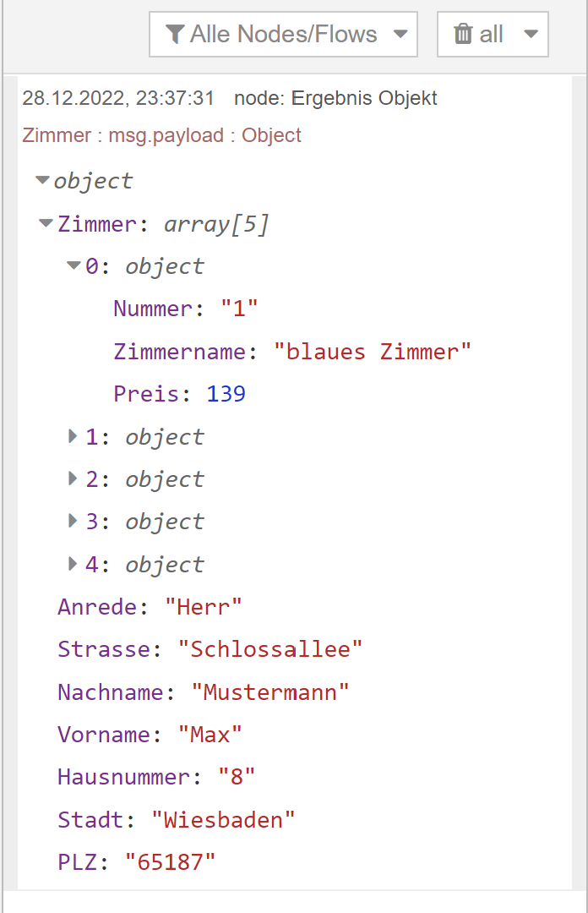Collapse the root object tree
Image resolution: width=588 pixels, height=913 pixels.
tap(42, 181)
